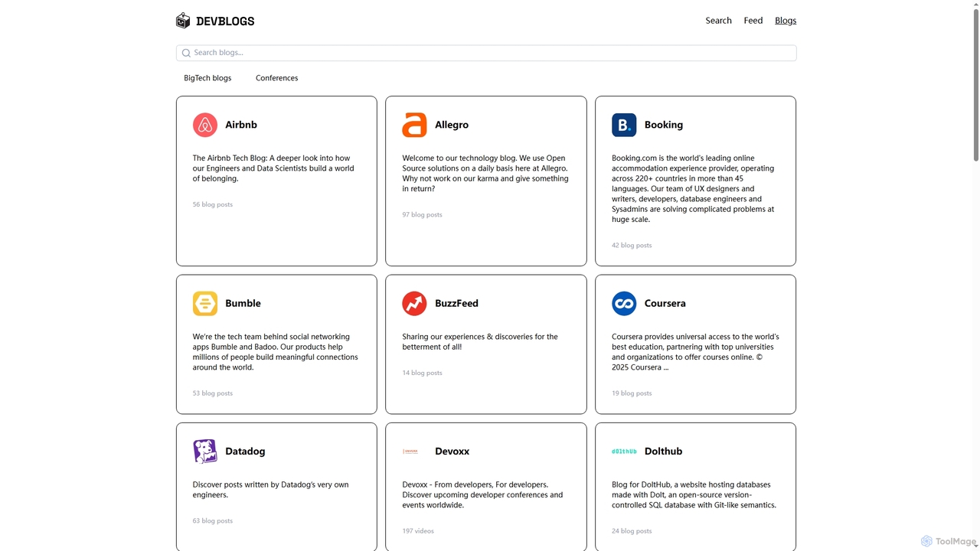Click the scrollbar up arrow
Viewport: 980px width, 551px height.
click(x=975, y=4)
